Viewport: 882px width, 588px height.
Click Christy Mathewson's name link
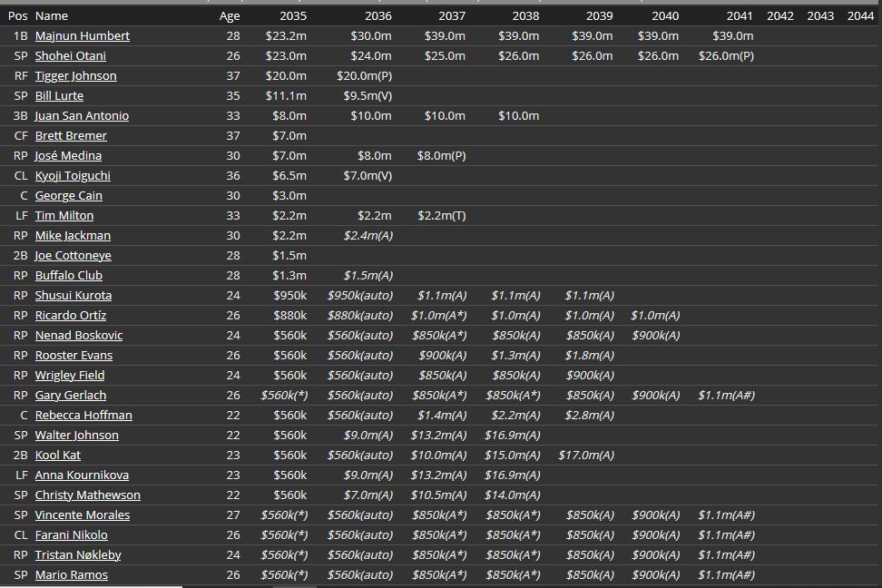pyautogui.click(x=87, y=495)
